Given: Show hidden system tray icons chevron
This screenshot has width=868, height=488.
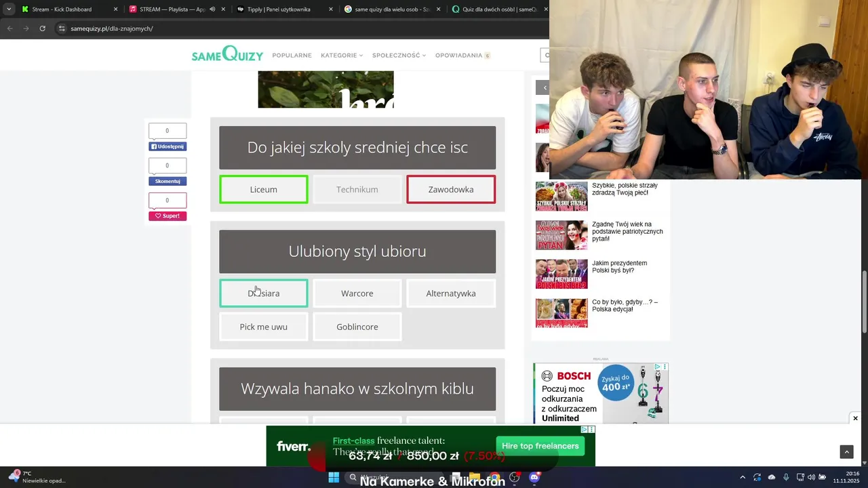Looking at the screenshot, I should pos(743,477).
